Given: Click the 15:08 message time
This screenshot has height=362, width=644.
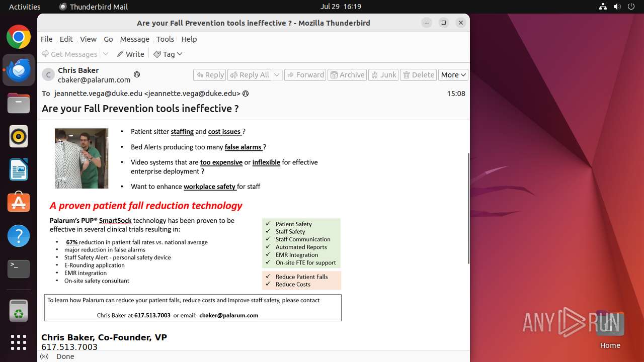Looking at the screenshot, I should [456, 94].
